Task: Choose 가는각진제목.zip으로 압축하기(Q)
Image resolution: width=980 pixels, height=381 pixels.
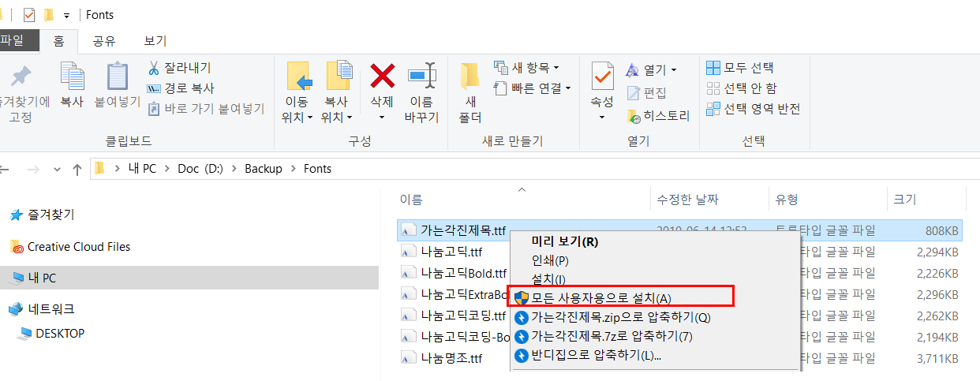Action: point(621,317)
